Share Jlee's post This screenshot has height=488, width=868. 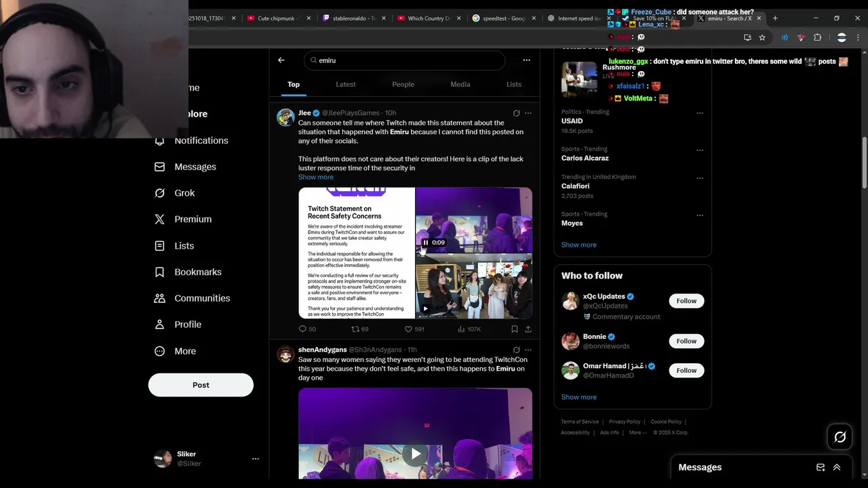pyautogui.click(x=528, y=329)
